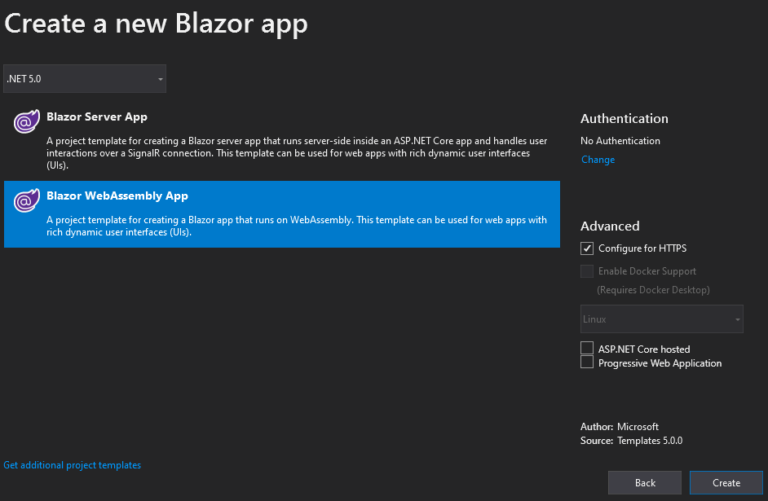Click the Change authentication link
The height and width of the screenshot is (501, 768).
[598, 160]
